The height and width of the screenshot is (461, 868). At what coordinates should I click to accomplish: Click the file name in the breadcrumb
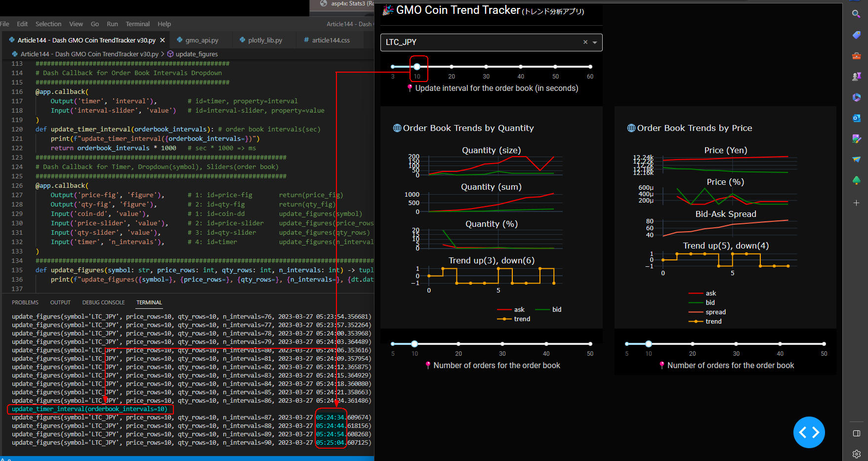[x=89, y=54]
